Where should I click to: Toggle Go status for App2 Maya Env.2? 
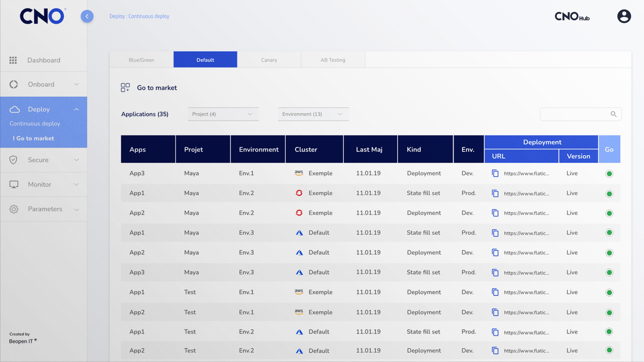click(609, 213)
